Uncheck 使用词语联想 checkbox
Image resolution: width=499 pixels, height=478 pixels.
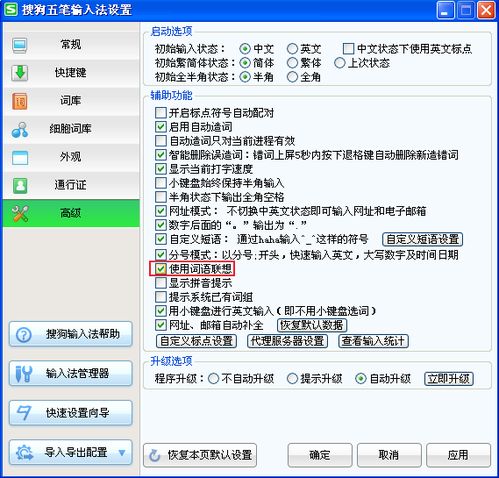161,269
